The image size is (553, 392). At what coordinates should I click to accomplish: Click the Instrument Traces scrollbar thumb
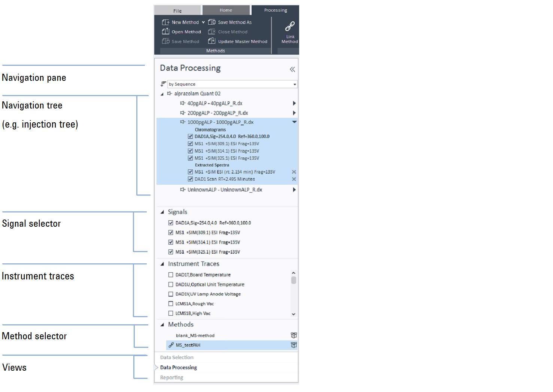(294, 280)
